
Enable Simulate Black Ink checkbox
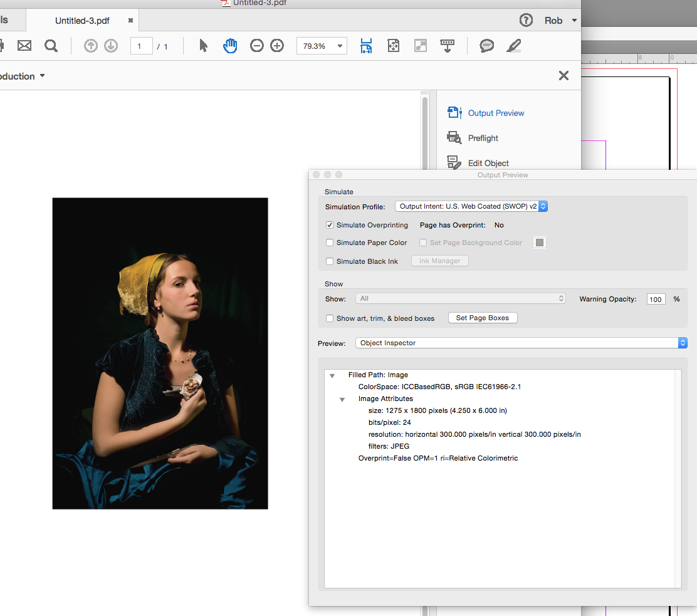(330, 261)
